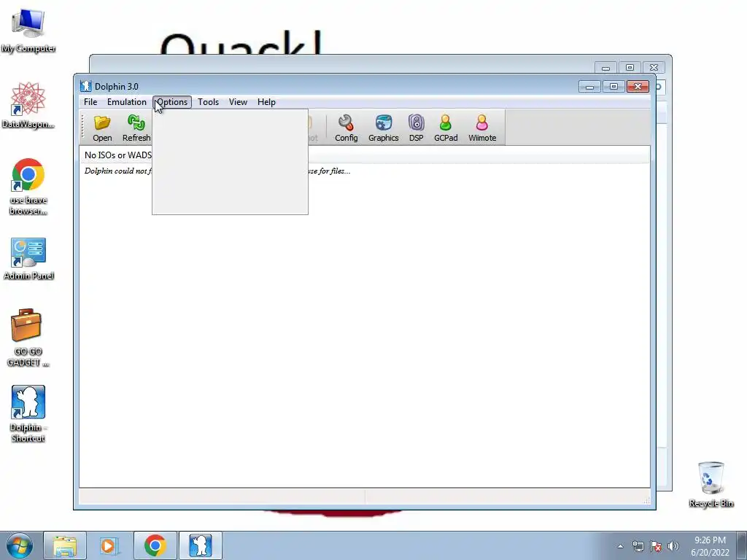Click the Options menu
The height and width of the screenshot is (560, 747).
pos(172,102)
